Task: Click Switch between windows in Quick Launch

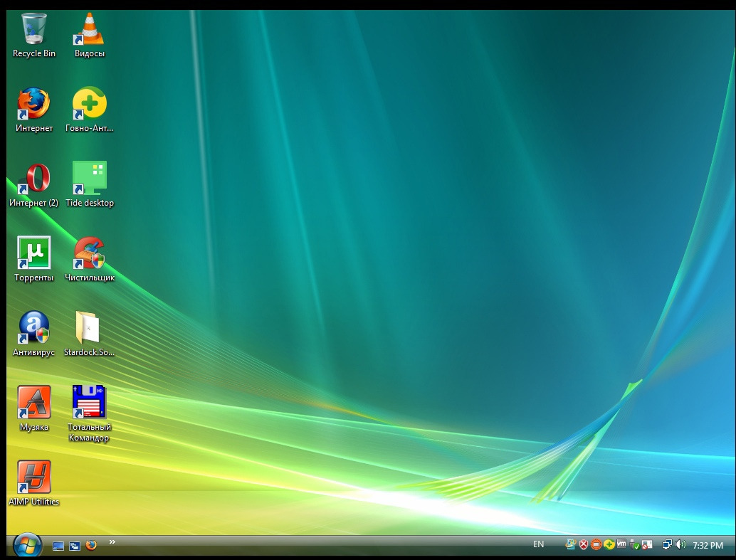Action: (75, 546)
